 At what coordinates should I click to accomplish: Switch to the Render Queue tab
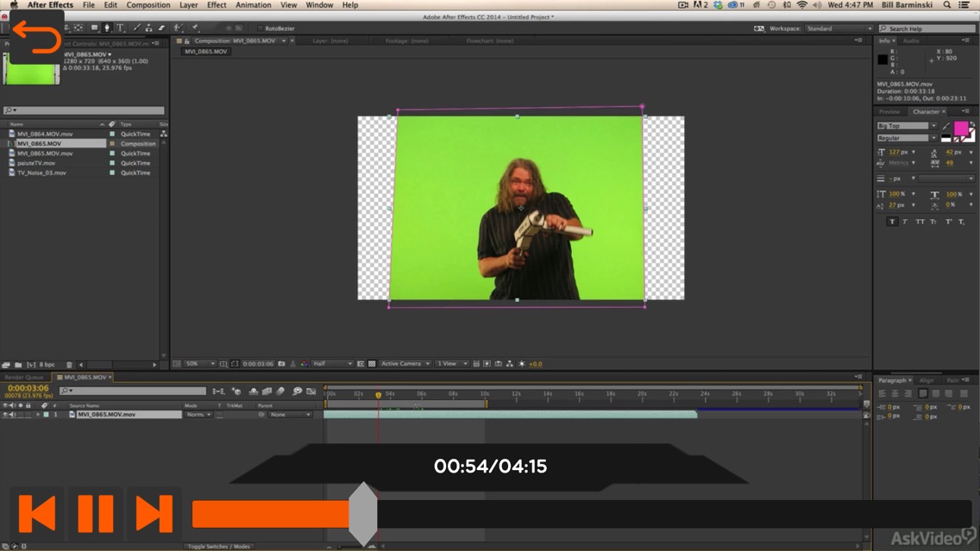point(24,378)
